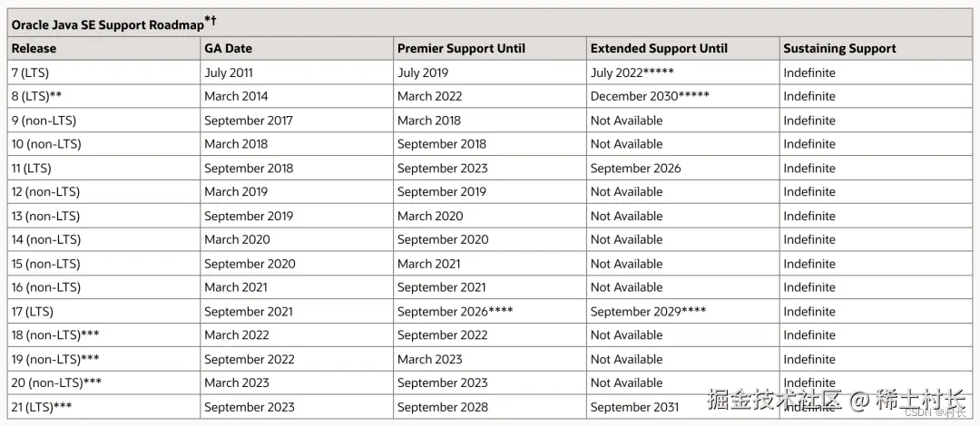Click the July 2011 GA date cell
The image size is (980, 426).
pyautogui.click(x=229, y=73)
